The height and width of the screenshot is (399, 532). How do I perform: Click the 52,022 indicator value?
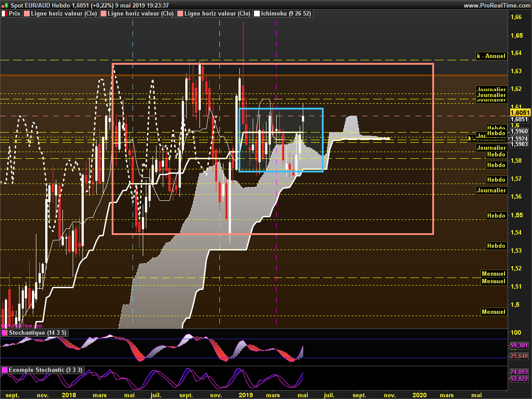[519, 379]
